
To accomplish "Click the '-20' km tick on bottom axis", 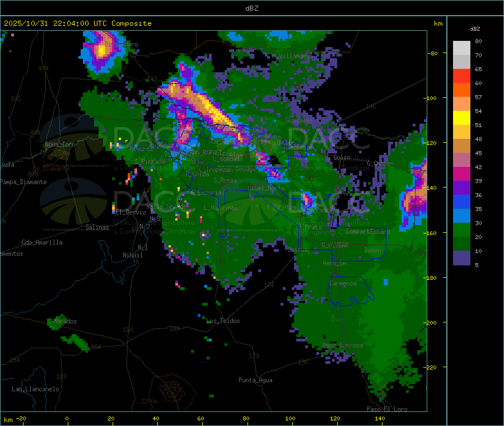I will [x=21, y=418].
